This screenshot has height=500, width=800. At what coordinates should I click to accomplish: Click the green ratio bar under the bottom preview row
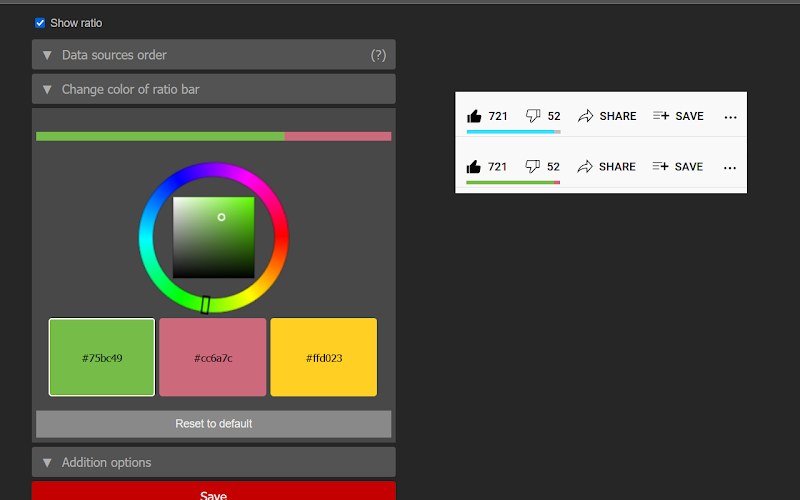click(x=510, y=182)
